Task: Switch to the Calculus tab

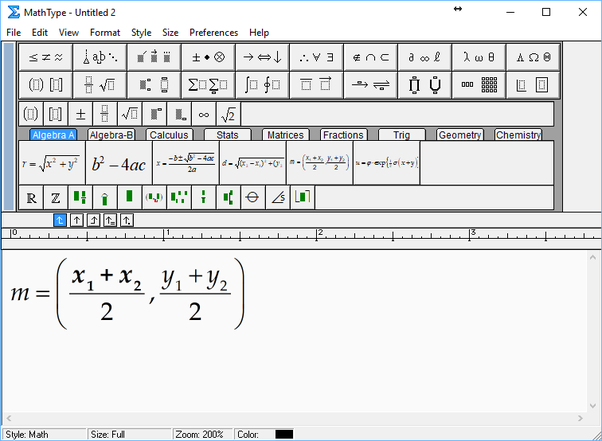Action: pyautogui.click(x=169, y=135)
